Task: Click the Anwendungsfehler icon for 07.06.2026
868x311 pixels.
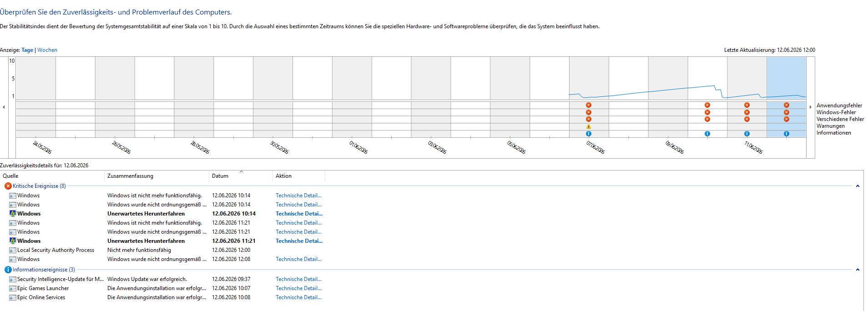Action: pyautogui.click(x=588, y=105)
